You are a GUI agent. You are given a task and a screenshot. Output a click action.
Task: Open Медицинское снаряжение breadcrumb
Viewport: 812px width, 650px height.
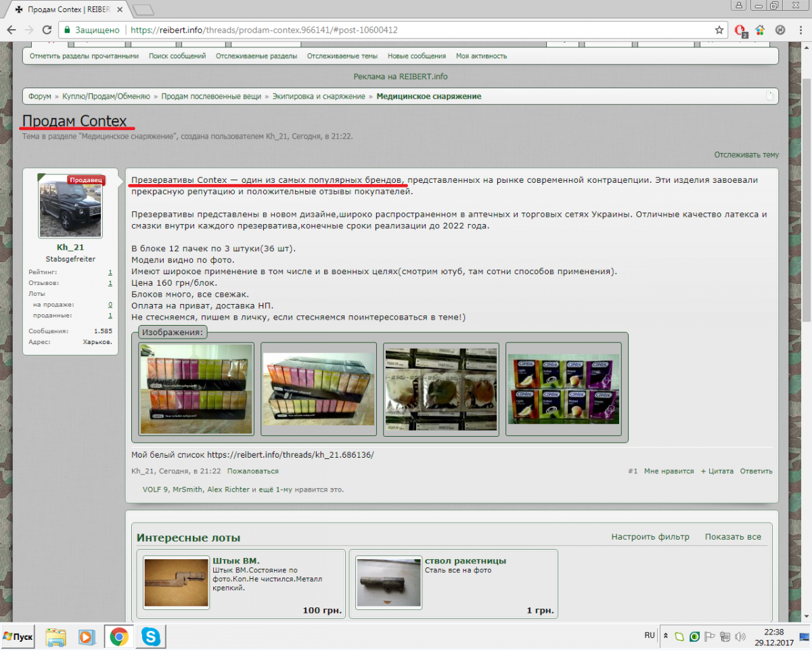pos(429,96)
